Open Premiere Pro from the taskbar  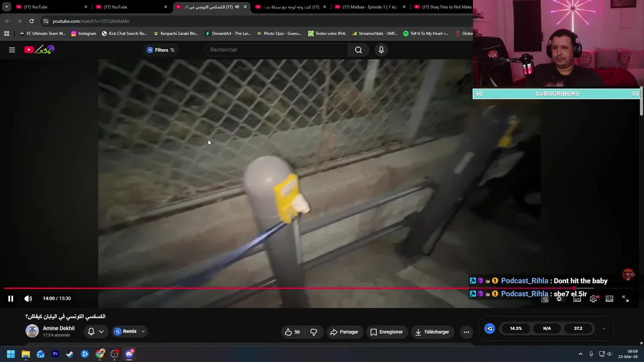(55, 354)
